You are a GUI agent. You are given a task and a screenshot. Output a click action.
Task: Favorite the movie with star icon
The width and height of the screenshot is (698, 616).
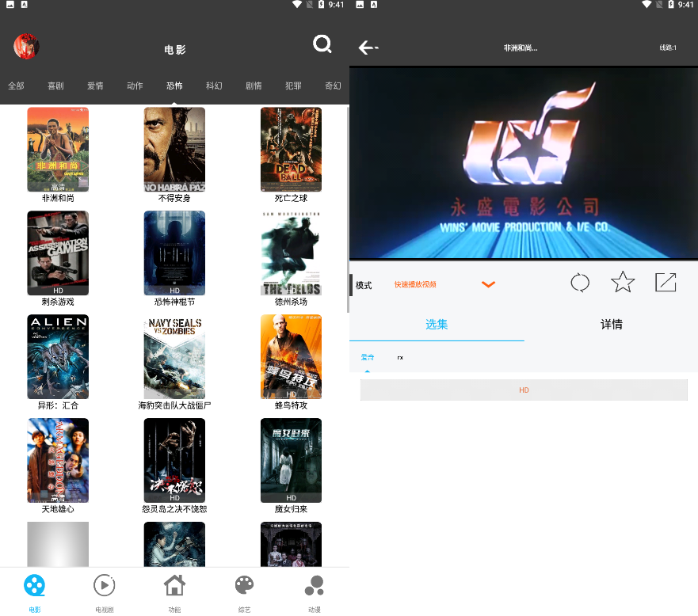pos(623,282)
